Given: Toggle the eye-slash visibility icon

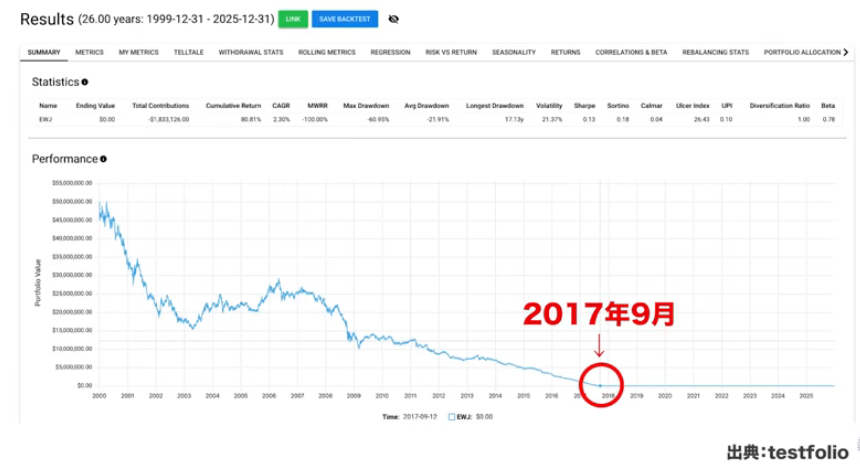Looking at the screenshot, I should click(393, 19).
